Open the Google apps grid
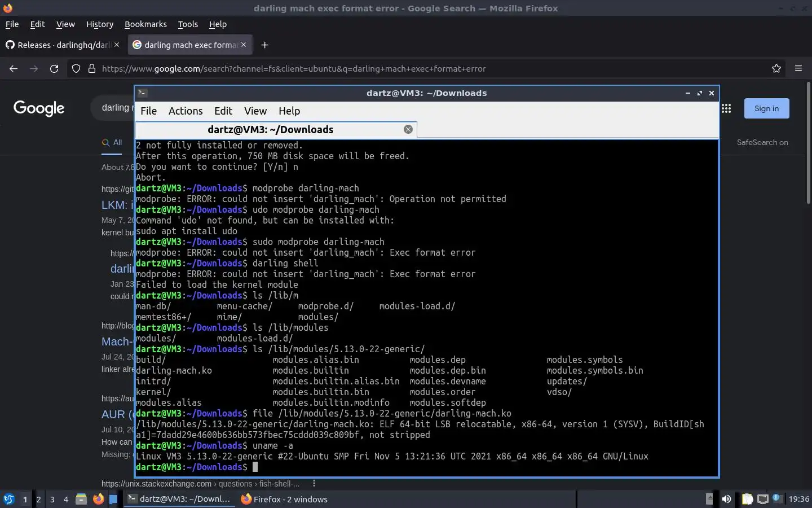This screenshot has width=812, height=508. 726,108
